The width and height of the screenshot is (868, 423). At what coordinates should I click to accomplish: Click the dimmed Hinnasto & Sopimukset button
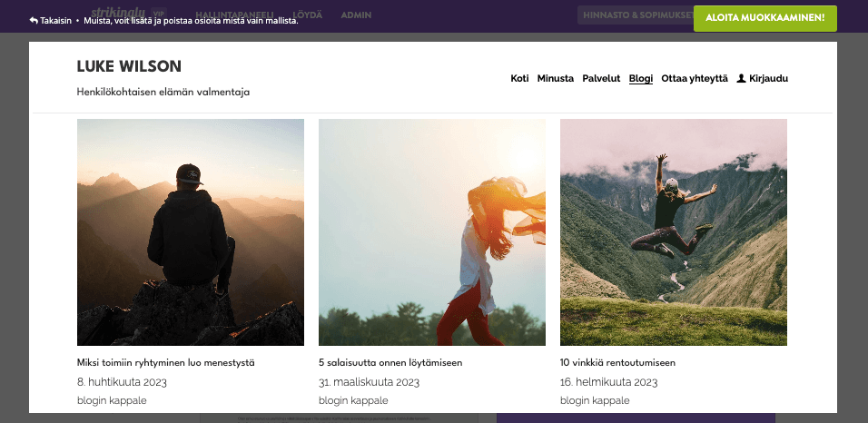point(635,15)
